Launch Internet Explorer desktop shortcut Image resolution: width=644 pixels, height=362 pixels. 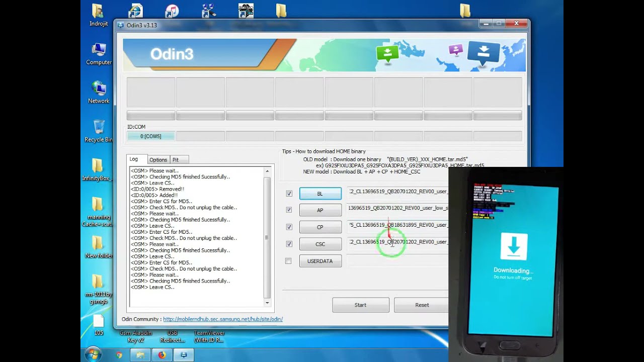point(135,11)
